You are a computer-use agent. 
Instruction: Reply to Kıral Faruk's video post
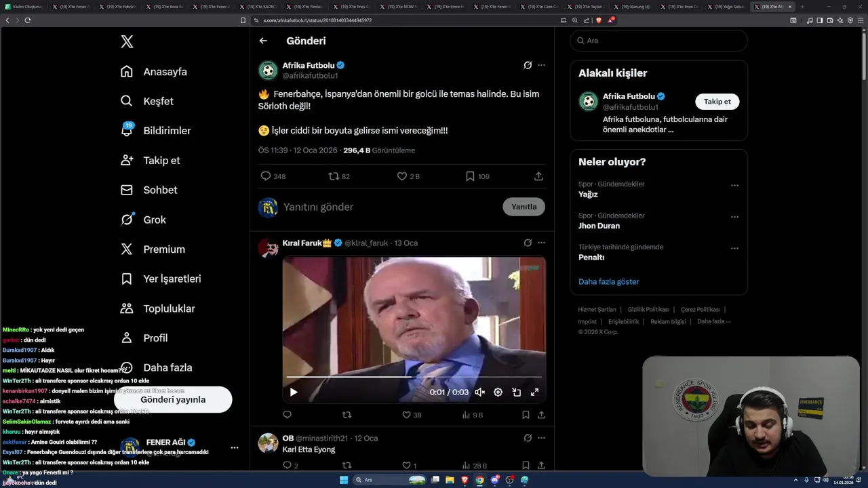287,415
